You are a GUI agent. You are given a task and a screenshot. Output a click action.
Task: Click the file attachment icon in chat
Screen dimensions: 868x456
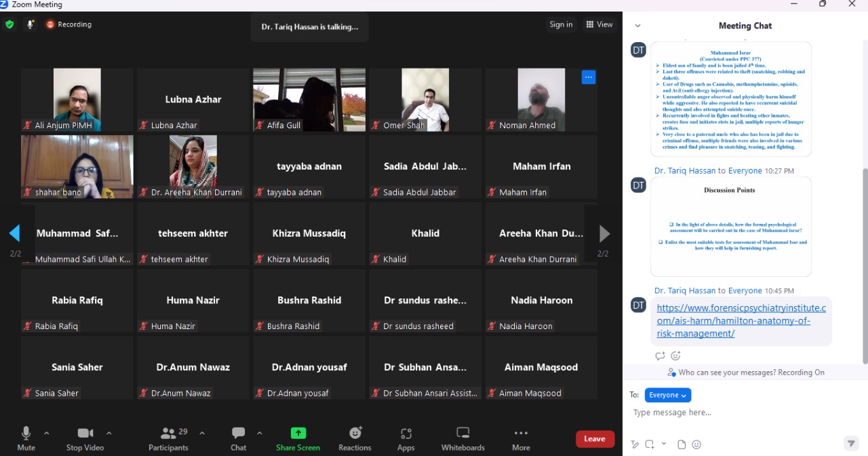coord(682,444)
